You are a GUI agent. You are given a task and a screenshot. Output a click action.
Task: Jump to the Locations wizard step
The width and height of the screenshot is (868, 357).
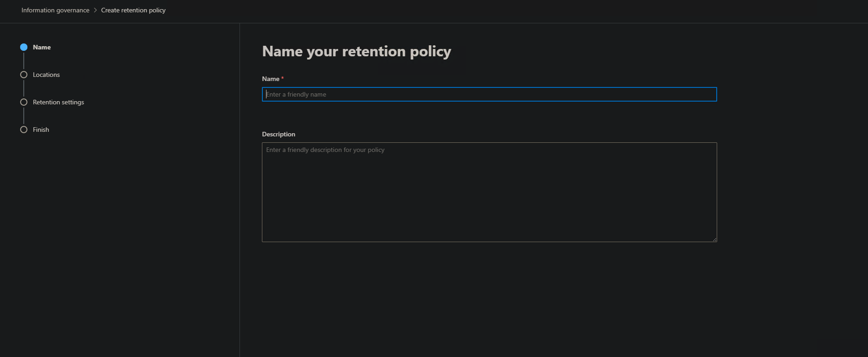click(x=46, y=74)
